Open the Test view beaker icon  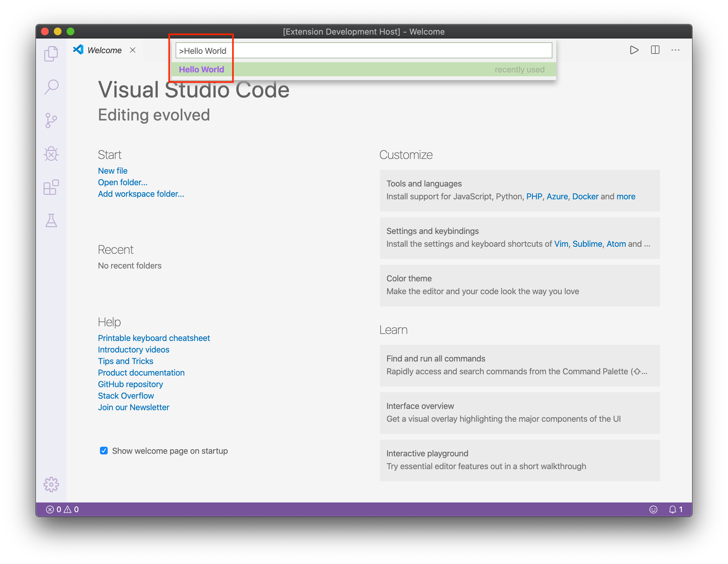52,221
